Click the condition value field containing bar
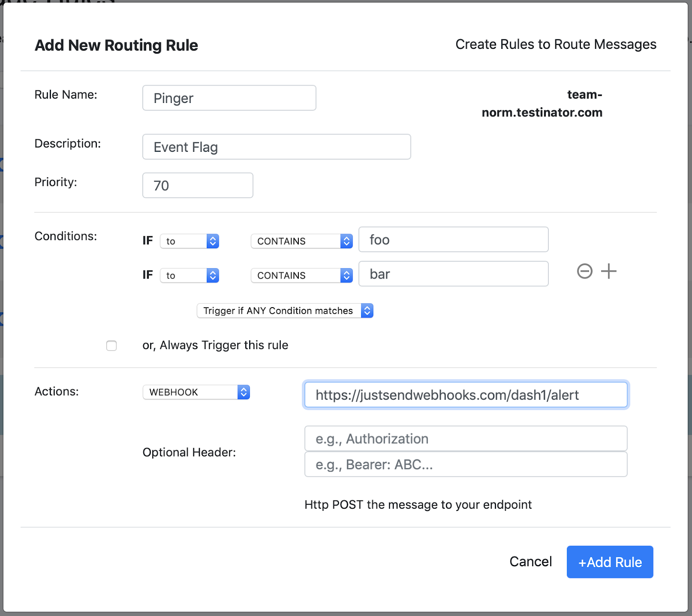 pos(453,274)
